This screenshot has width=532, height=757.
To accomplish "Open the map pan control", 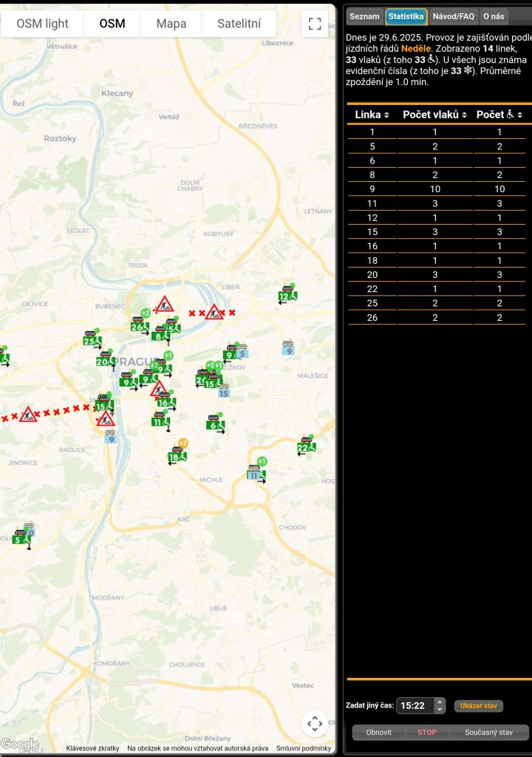I will [x=315, y=724].
